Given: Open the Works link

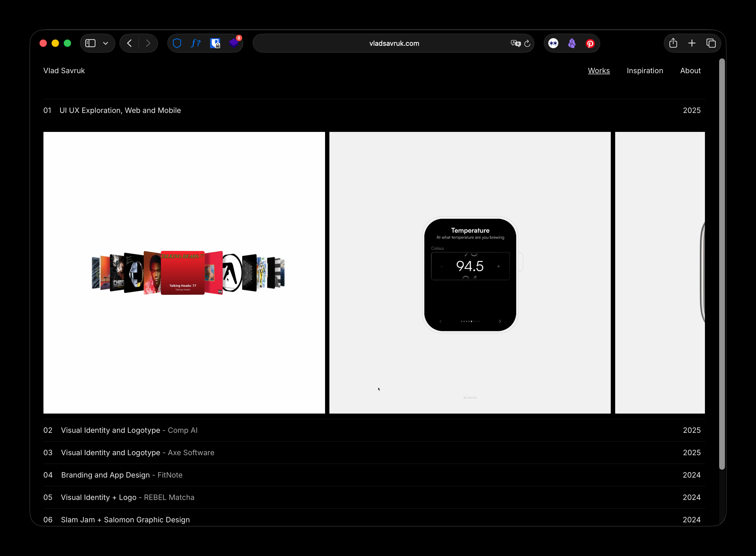Looking at the screenshot, I should pos(599,70).
